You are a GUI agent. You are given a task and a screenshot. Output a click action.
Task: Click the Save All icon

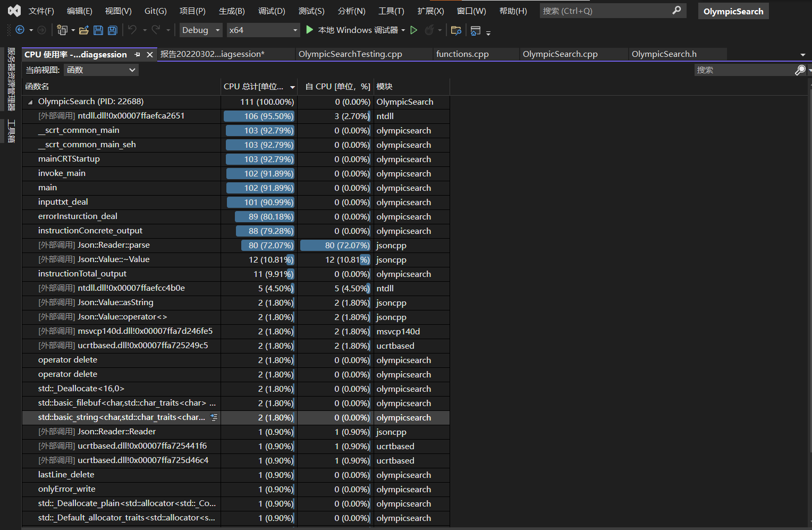tap(113, 30)
